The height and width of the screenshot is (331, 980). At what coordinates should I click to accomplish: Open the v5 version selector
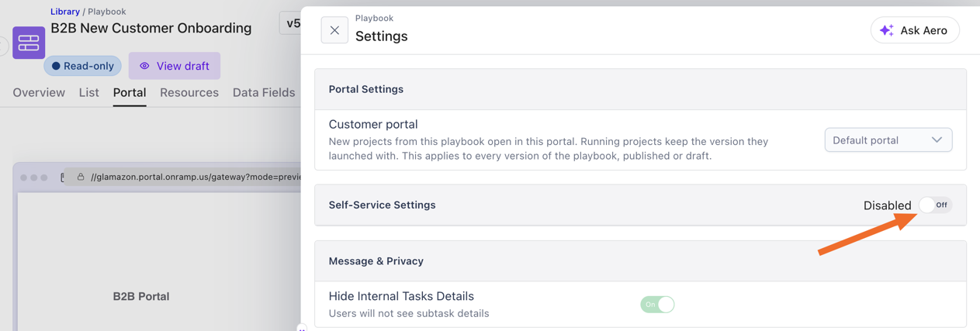coord(291,23)
